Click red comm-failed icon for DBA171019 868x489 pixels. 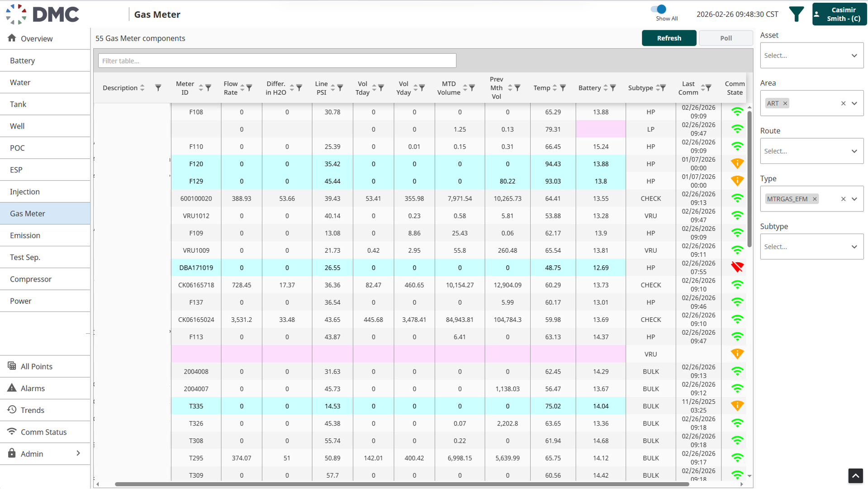(737, 267)
